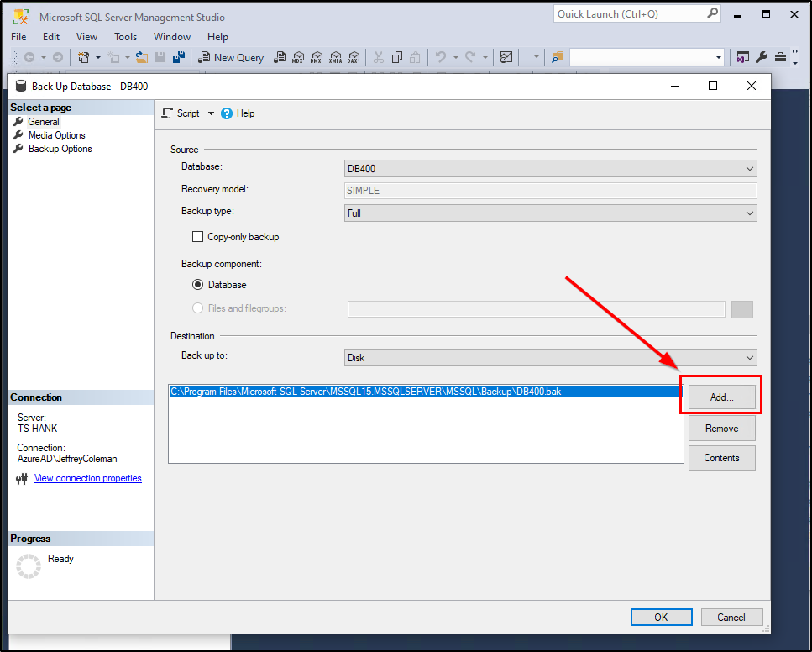The width and height of the screenshot is (812, 652).
Task: Open the File menu
Action: pos(18,37)
